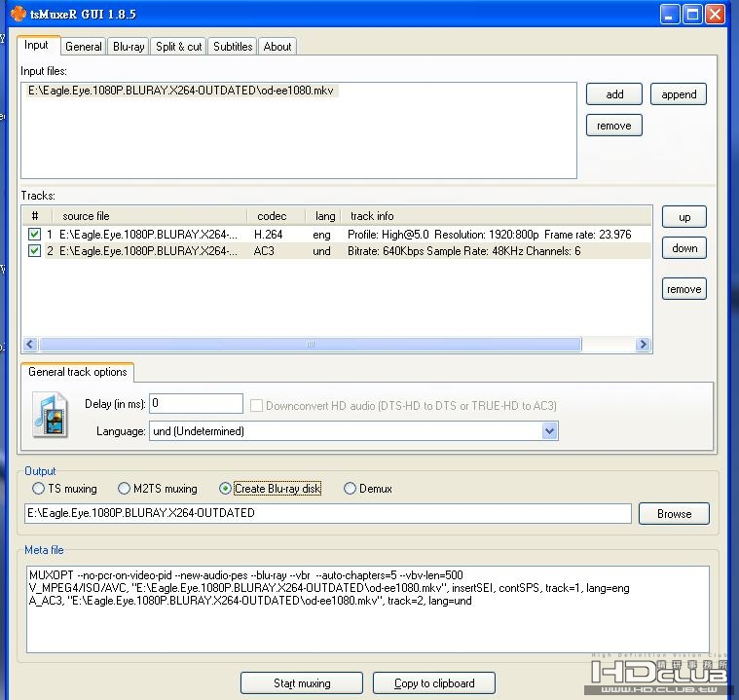Browse for output folder
This screenshot has width=739, height=700.
674,513
